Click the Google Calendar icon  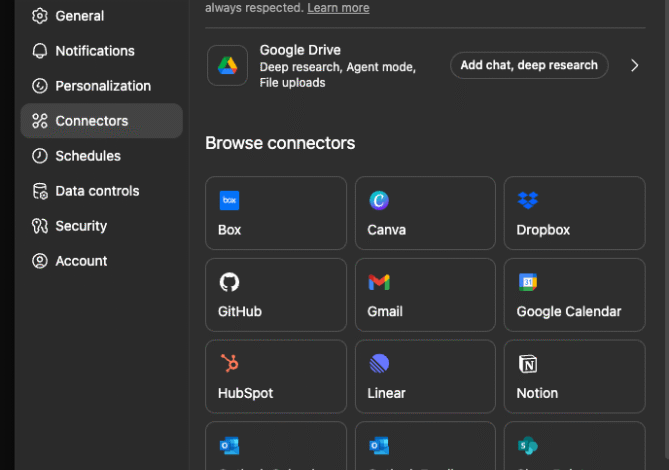click(x=528, y=282)
